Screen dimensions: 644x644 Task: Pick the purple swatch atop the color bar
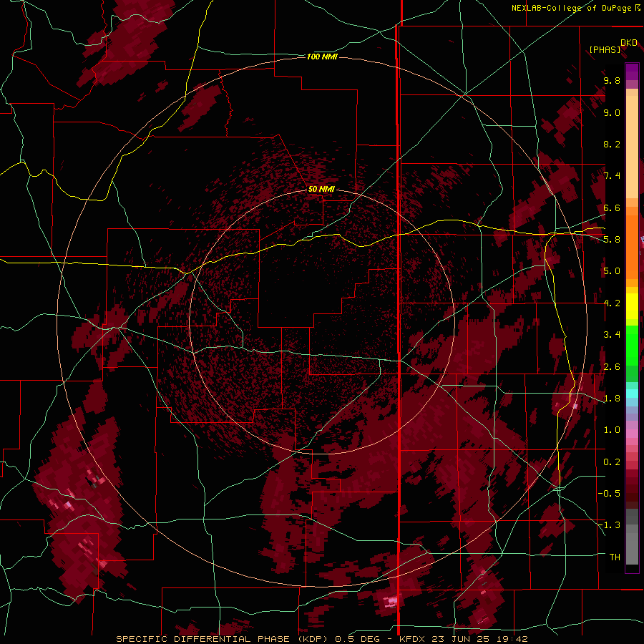(x=632, y=72)
